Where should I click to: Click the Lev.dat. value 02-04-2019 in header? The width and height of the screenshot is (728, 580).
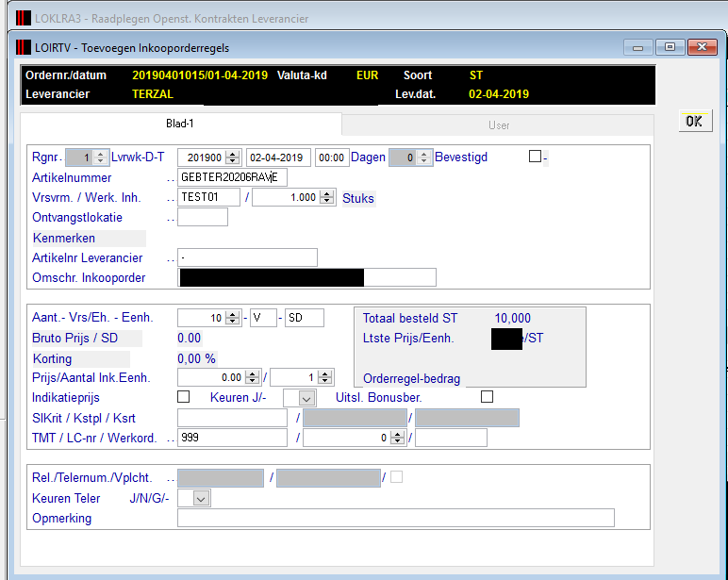pyautogui.click(x=499, y=94)
